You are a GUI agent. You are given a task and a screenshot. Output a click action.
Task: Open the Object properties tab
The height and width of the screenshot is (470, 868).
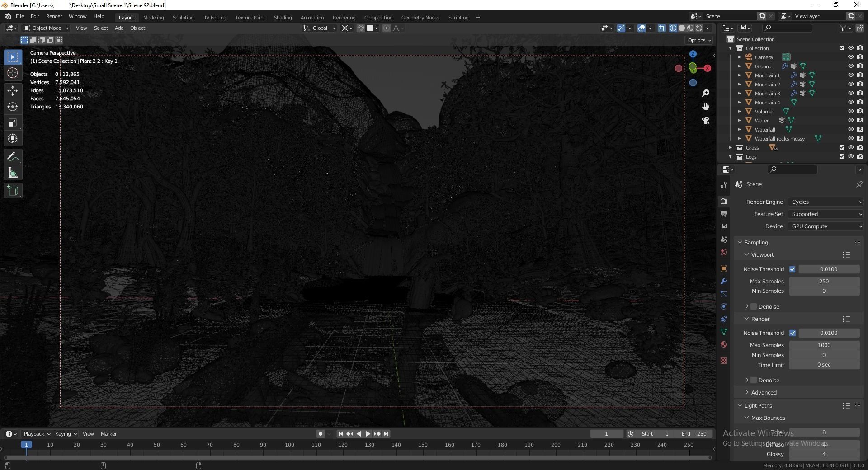tap(724, 268)
